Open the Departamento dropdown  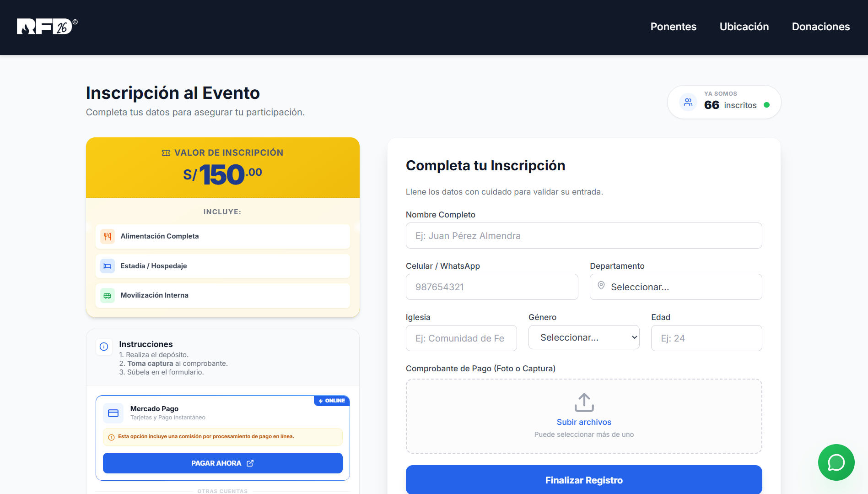click(x=675, y=287)
